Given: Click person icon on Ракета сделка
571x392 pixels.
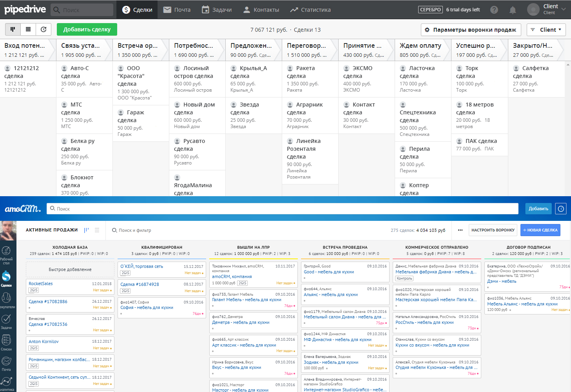Looking at the screenshot, I should tap(290, 68).
